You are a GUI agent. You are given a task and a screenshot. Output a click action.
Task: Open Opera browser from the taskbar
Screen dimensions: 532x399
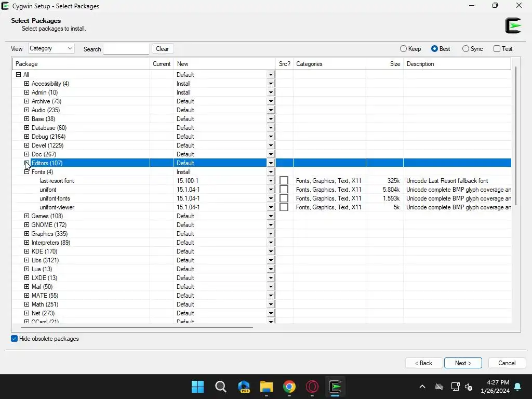click(x=312, y=387)
